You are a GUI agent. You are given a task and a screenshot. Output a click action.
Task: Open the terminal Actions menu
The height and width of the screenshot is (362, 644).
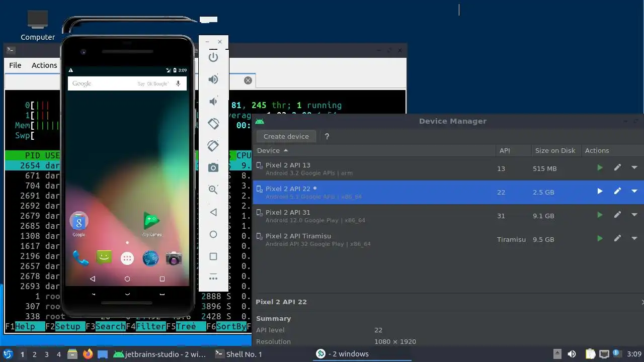point(44,65)
